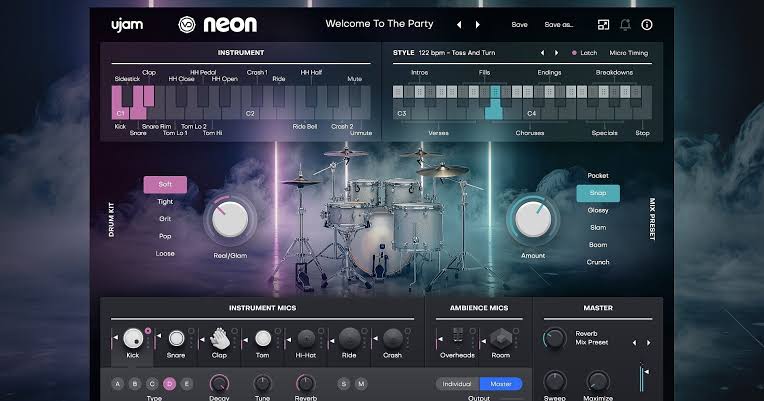Open style selector 122 bpm Toss And Turn
Viewport: 764px width, 401px height.
pyautogui.click(x=457, y=53)
